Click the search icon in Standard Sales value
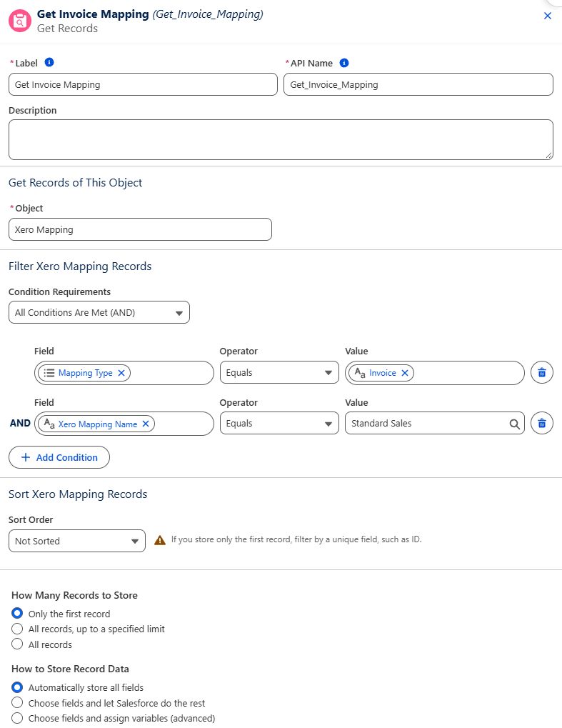The width and height of the screenshot is (562, 728). coord(514,424)
